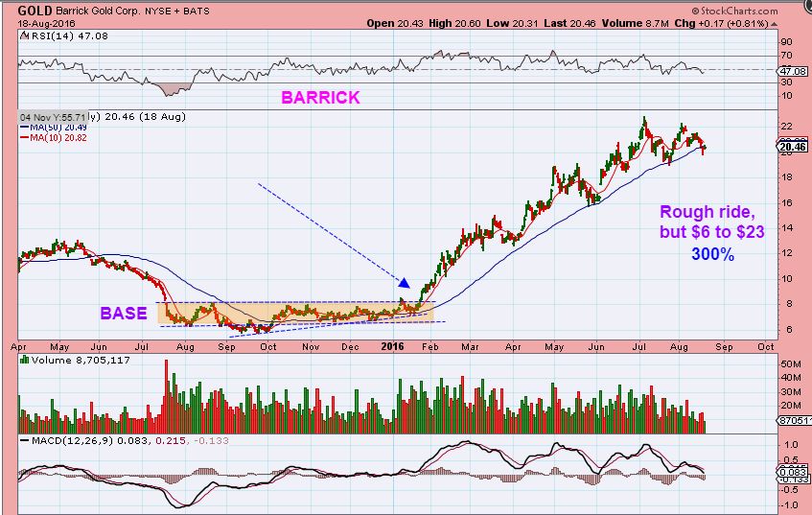Click the MA(50) 20.49 legend entry
Image resolution: width=812 pixels, height=515 pixels.
point(54,127)
